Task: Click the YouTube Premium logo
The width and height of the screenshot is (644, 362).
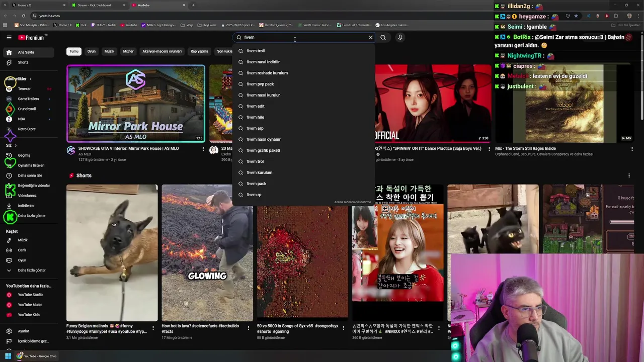Action: tap(31, 37)
